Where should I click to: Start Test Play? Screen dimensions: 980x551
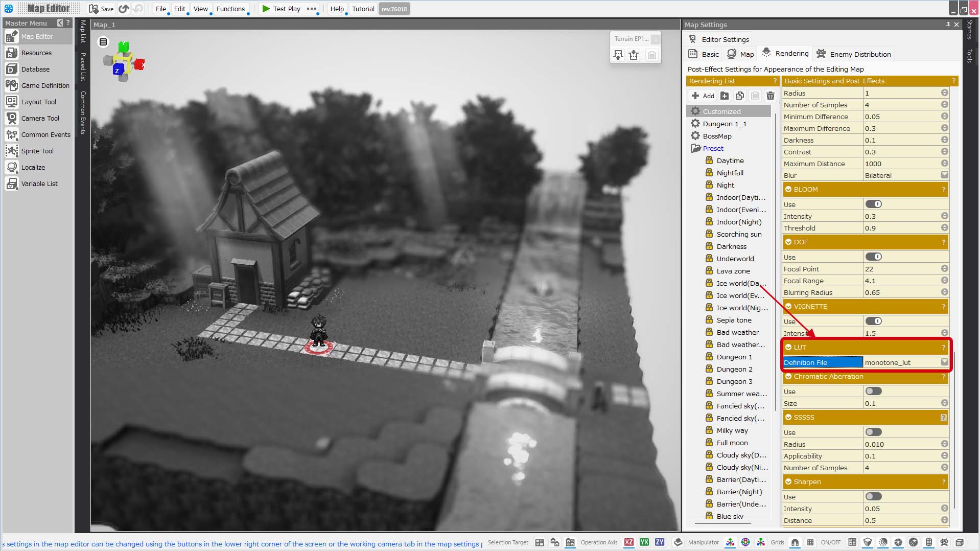coord(281,9)
